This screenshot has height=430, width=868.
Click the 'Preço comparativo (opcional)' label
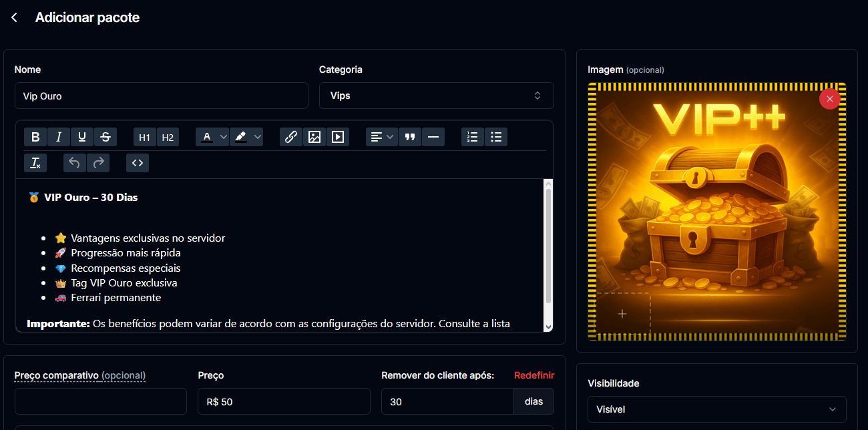[80, 375]
